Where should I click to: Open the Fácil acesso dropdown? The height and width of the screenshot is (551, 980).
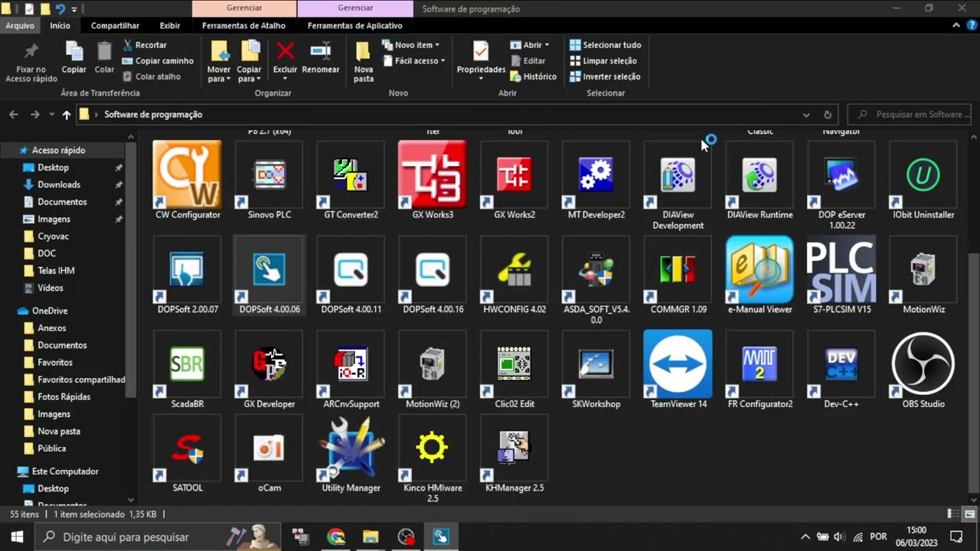[414, 60]
